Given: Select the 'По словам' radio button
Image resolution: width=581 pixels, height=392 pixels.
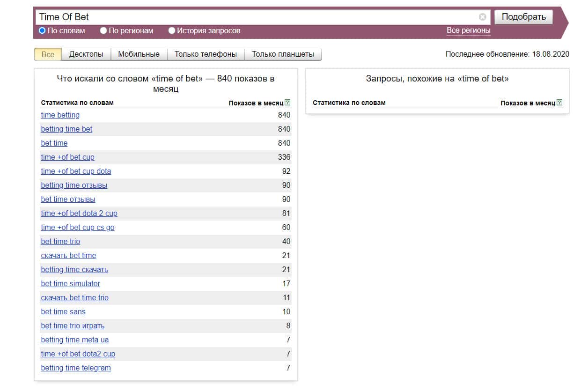Looking at the screenshot, I should pos(42,30).
